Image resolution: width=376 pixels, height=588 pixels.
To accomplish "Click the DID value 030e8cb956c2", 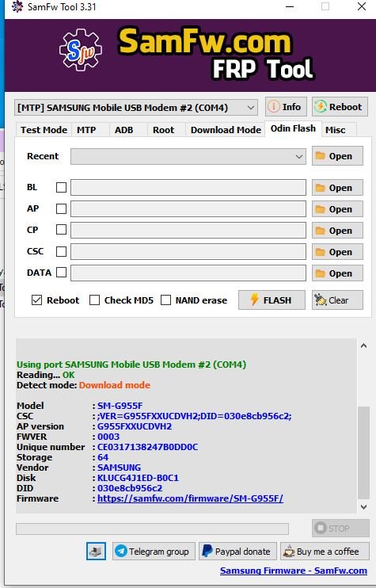I will pos(130,488).
